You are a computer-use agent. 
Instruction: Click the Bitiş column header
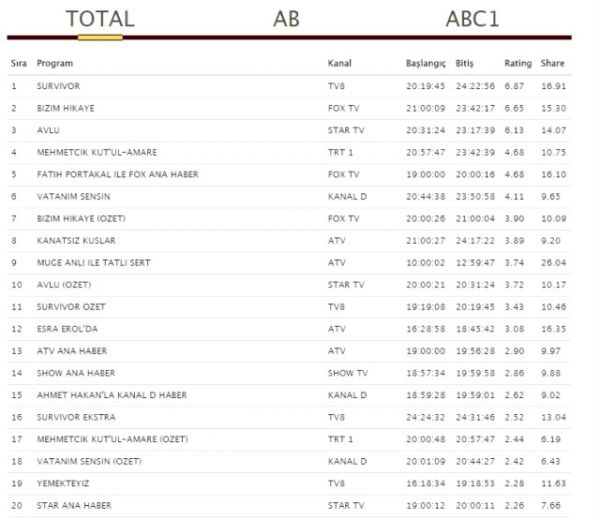pyautogui.click(x=464, y=64)
